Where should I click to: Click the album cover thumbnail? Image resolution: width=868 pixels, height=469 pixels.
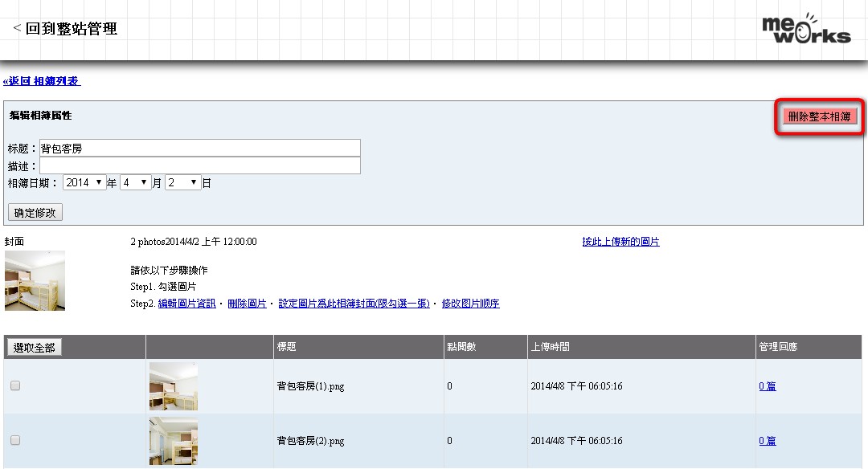(35, 280)
